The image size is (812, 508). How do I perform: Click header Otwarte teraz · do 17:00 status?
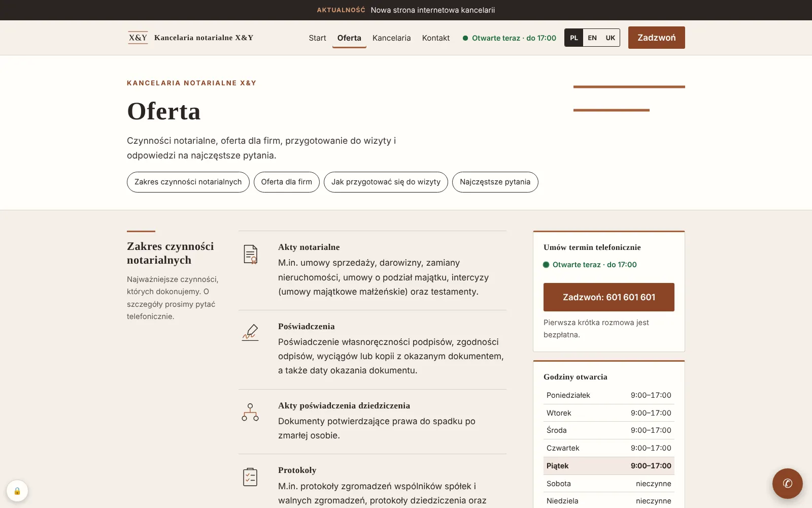[510, 38]
